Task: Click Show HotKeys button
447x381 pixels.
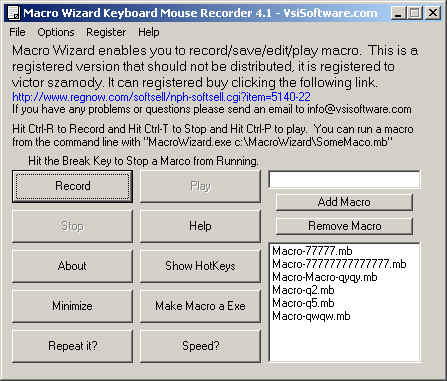Action: 200,266
